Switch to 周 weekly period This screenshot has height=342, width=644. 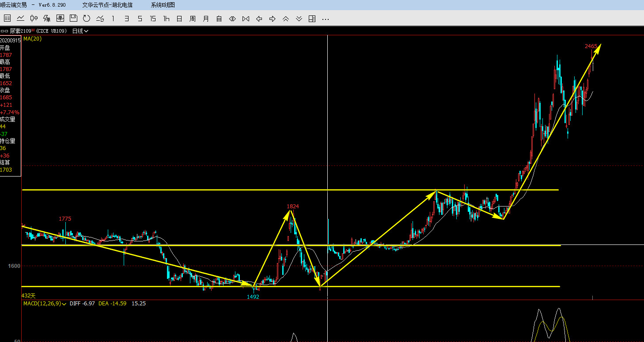click(193, 19)
